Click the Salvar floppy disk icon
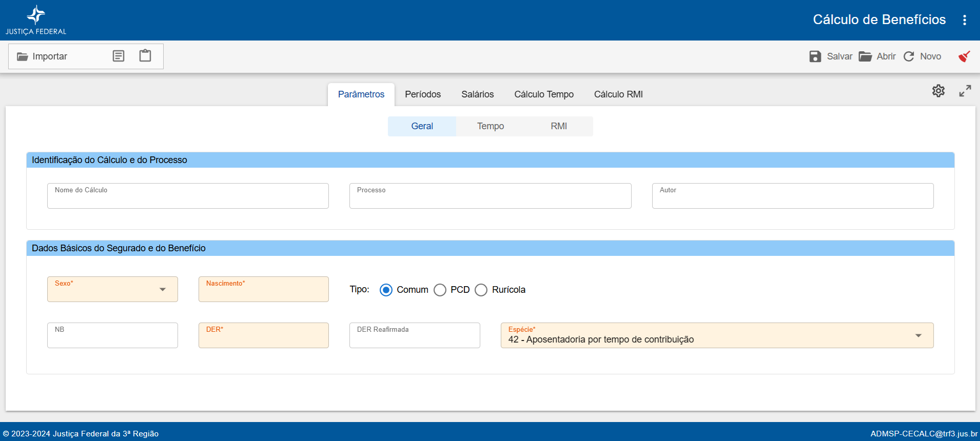The width and height of the screenshot is (980, 441). click(815, 56)
